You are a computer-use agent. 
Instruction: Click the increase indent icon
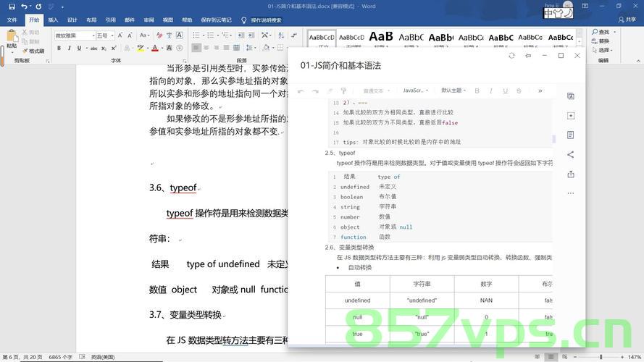(251, 35)
